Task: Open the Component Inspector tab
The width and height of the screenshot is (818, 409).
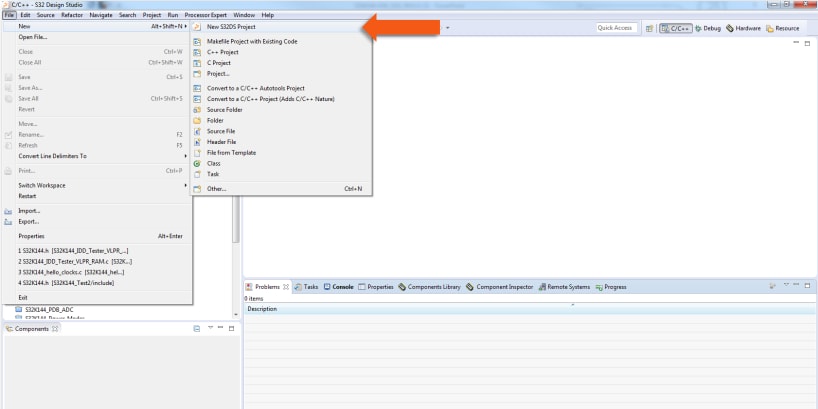Action: (x=500, y=287)
